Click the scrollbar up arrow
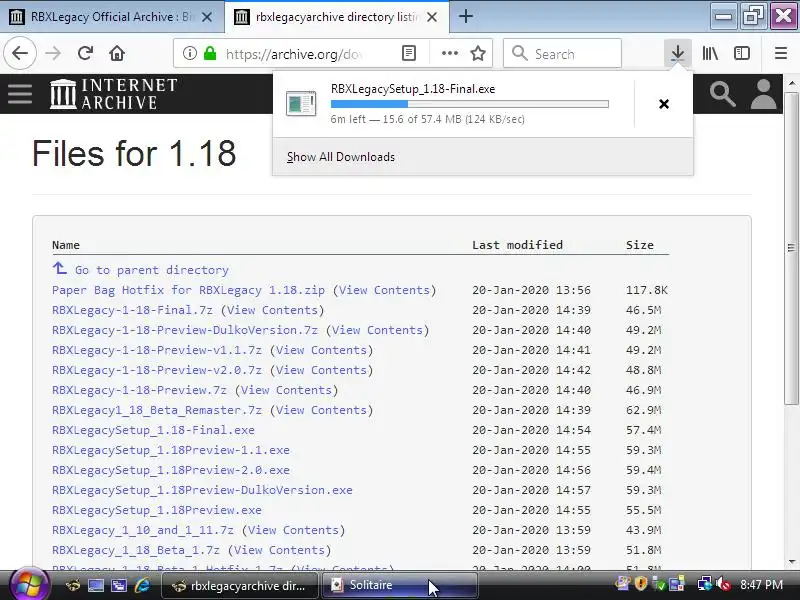Screen dimensions: 800x600 (x=791, y=83)
